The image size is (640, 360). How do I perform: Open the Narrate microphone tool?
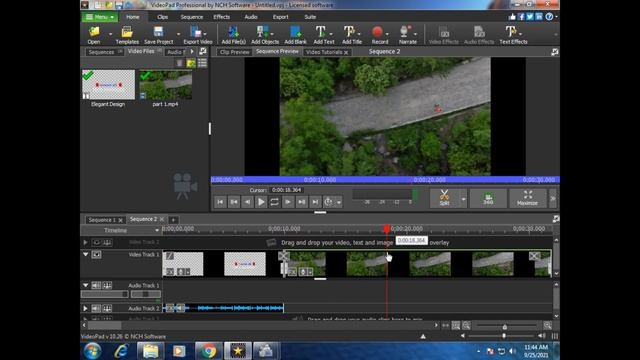coord(407,35)
